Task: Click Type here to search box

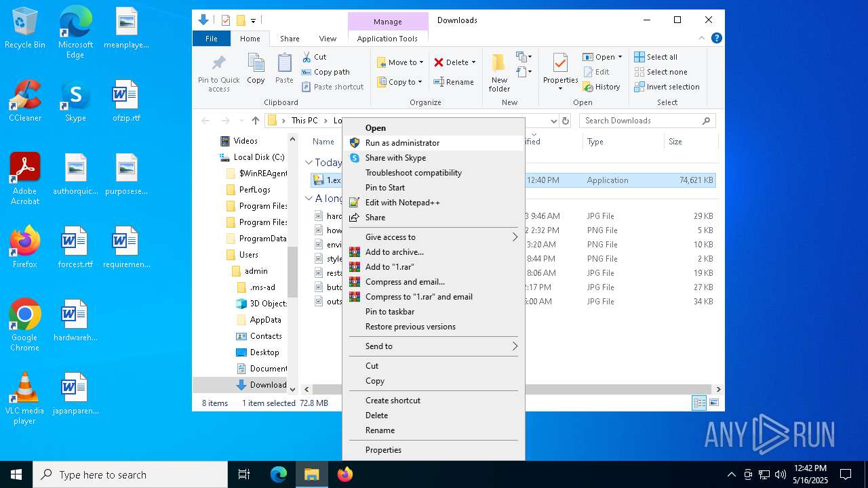Action: click(x=130, y=474)
